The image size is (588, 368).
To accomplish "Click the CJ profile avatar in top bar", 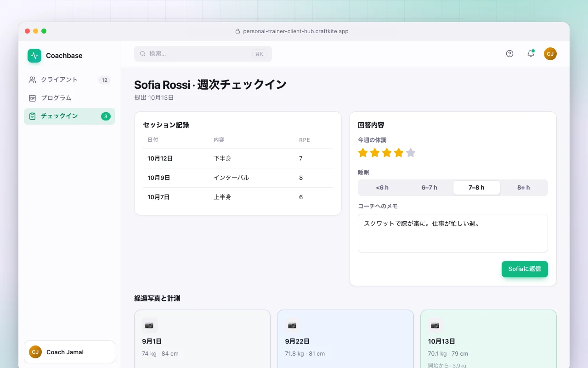I will click(x=550, y=54).
